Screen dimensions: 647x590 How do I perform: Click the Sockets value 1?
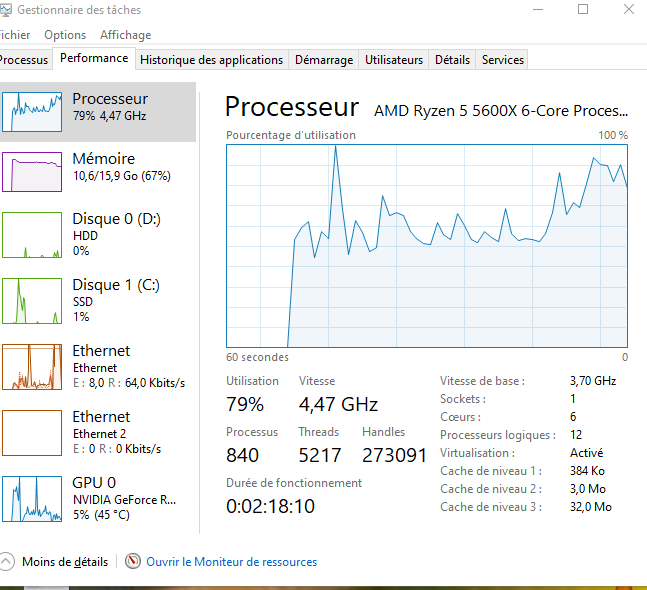[573, 399]
